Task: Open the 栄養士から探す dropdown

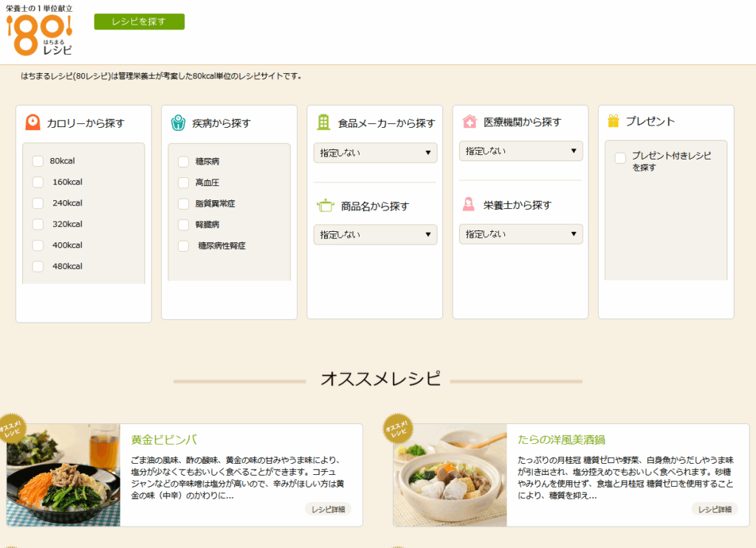Action: pos(520,234)
